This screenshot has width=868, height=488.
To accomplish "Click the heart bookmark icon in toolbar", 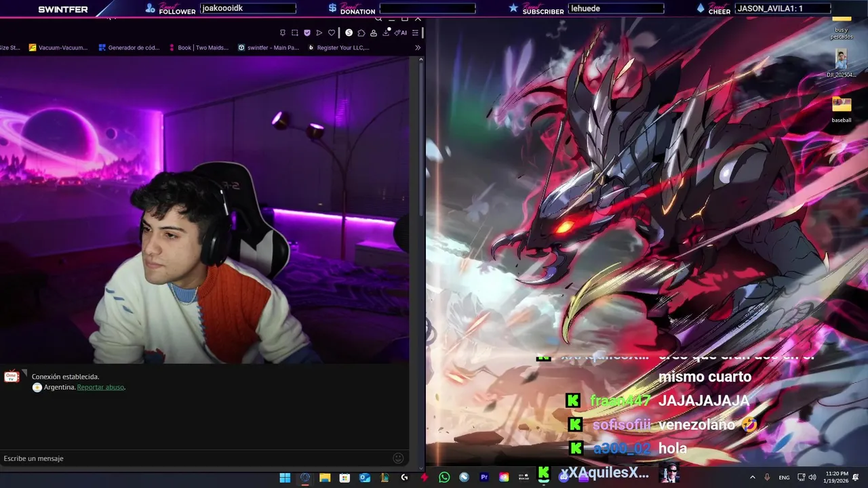I will 332,33.
